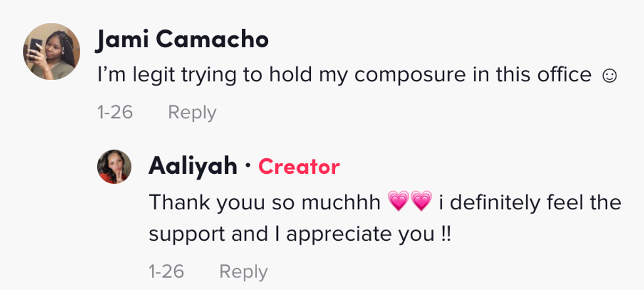The image size is (644, 290).
Task: Click the pink hearts emoji in Aaliyah's reply
Action: click(x=409, y=203)
